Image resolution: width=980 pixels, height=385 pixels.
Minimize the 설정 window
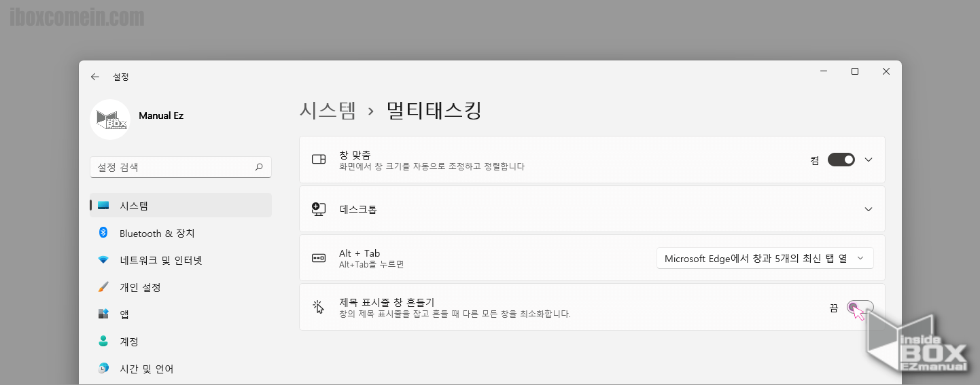click(x=824, y=71)
